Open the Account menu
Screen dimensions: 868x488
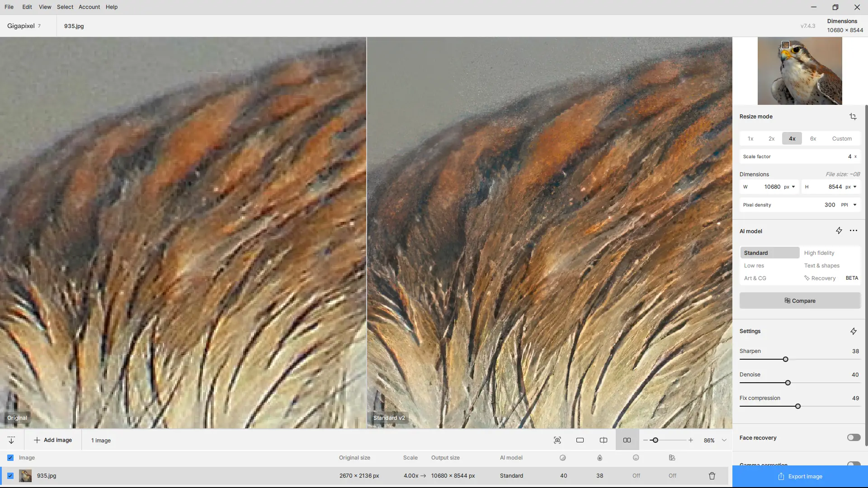pos(89,7)
